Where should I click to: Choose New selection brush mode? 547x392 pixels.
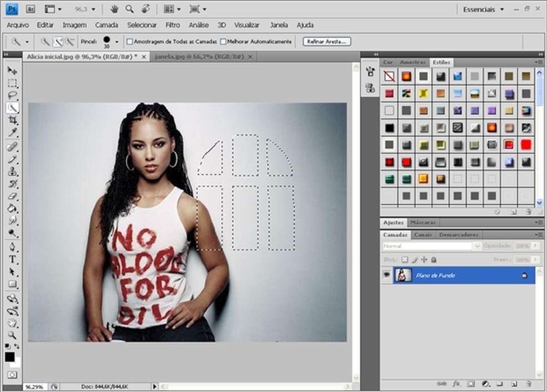point(46,42)
